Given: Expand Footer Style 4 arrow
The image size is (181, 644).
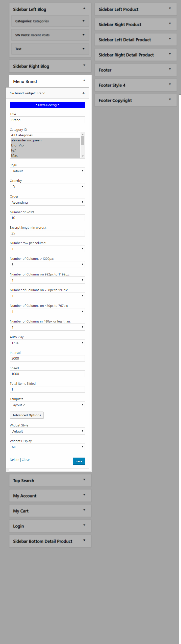Looking at the screenshot, I should pos(170,84).
